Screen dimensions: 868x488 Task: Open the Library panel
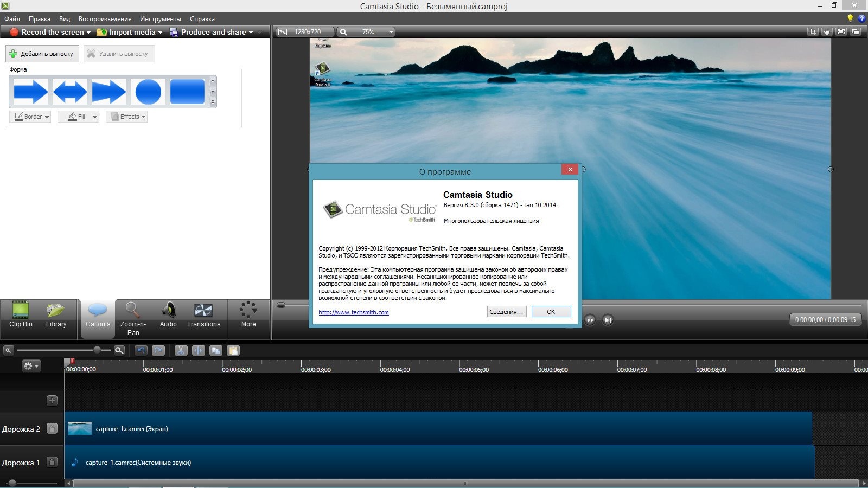pos(56,316)
